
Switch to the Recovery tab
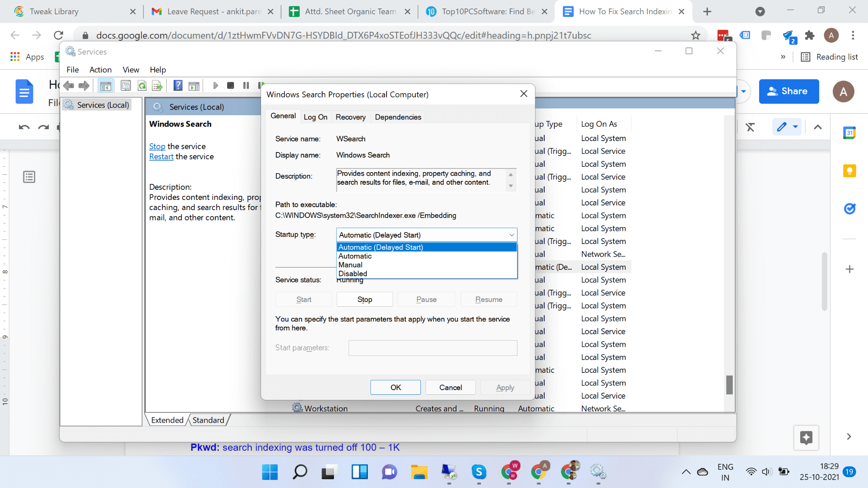tap(351, 117)
